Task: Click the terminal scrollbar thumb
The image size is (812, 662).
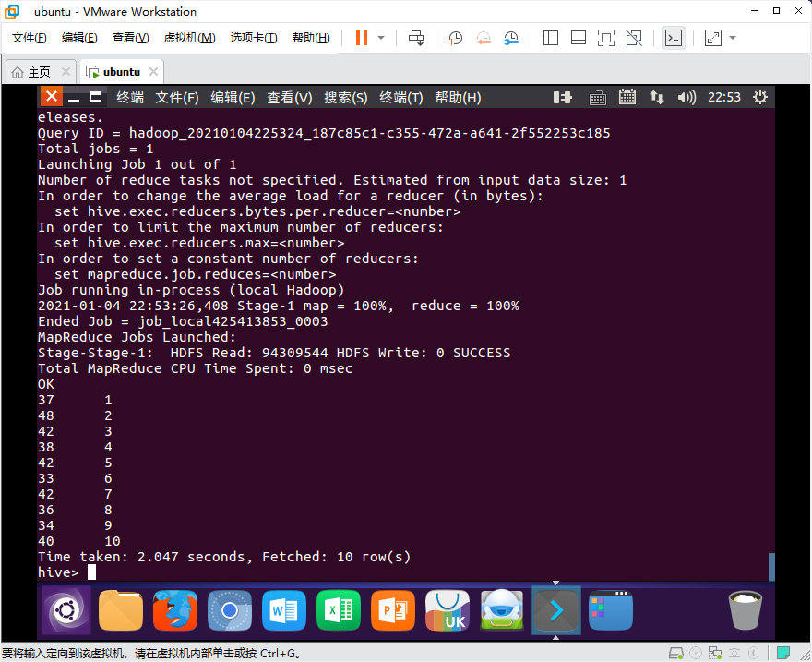Action: coord(771,567)
